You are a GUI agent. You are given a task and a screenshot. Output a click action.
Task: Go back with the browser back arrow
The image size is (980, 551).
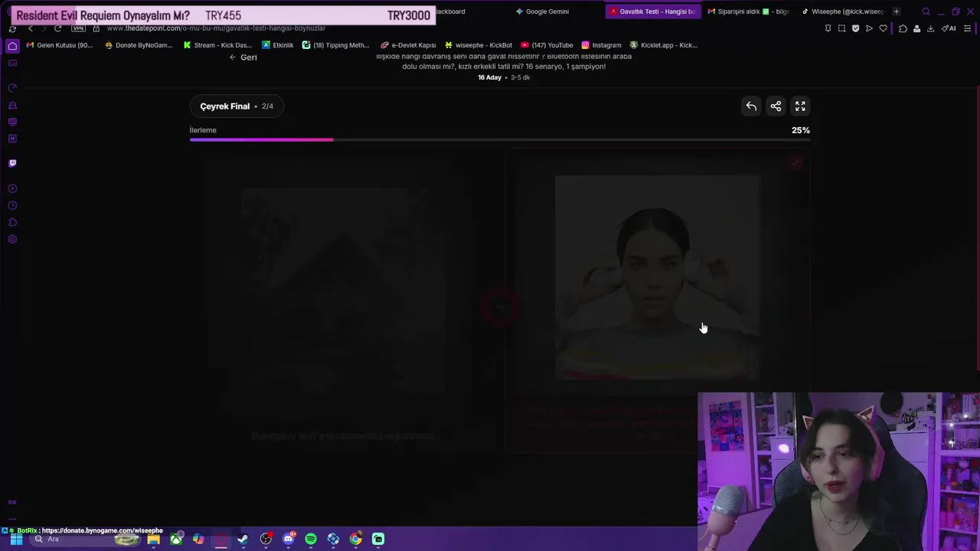click(31, 28)
